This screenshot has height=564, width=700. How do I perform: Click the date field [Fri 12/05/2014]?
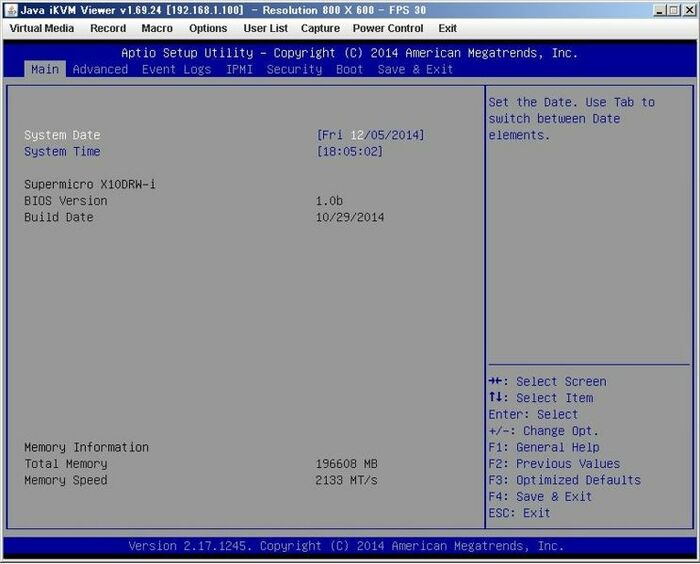click(371, 135)
